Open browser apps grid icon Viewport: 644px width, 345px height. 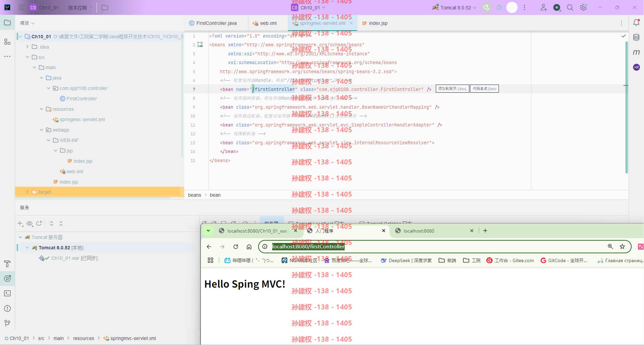[x=211, y=260]
